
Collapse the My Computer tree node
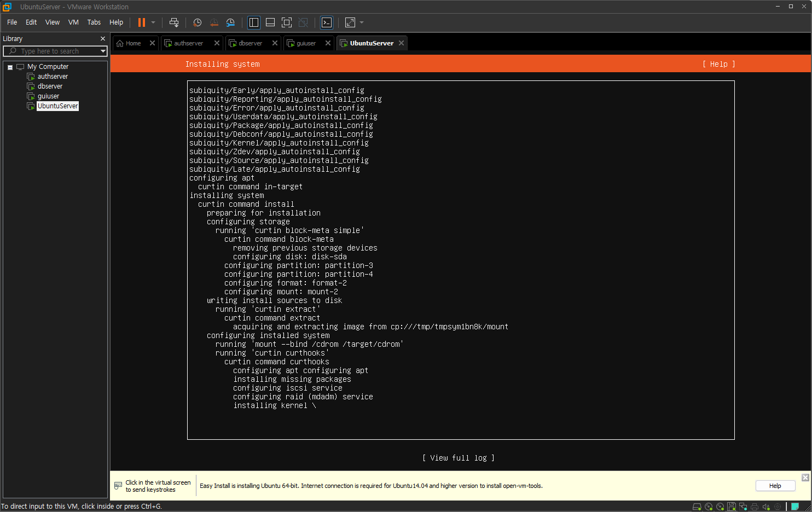(10, 67)
